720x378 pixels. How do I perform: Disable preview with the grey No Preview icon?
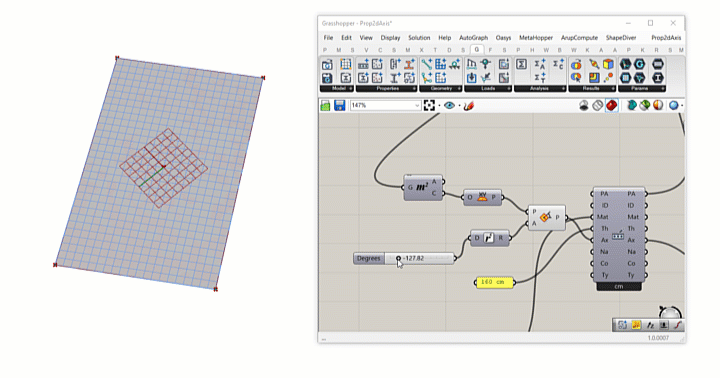click(584, 106)
